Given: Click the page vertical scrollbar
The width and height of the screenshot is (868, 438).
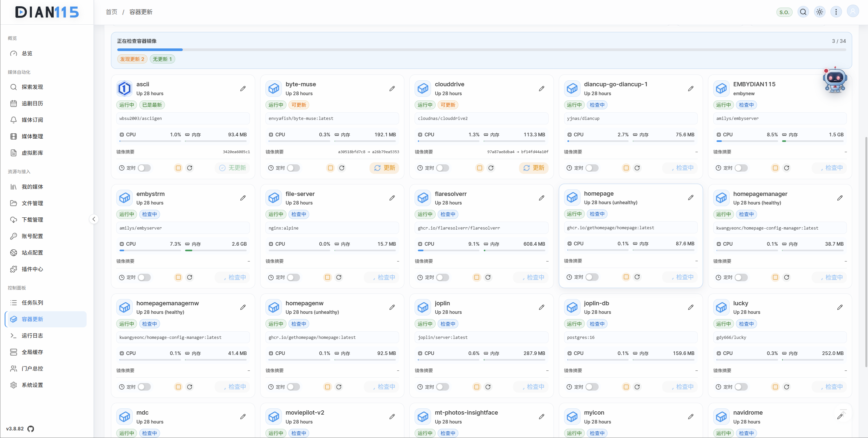Looking at the screenshot, I should coord(866,252).
